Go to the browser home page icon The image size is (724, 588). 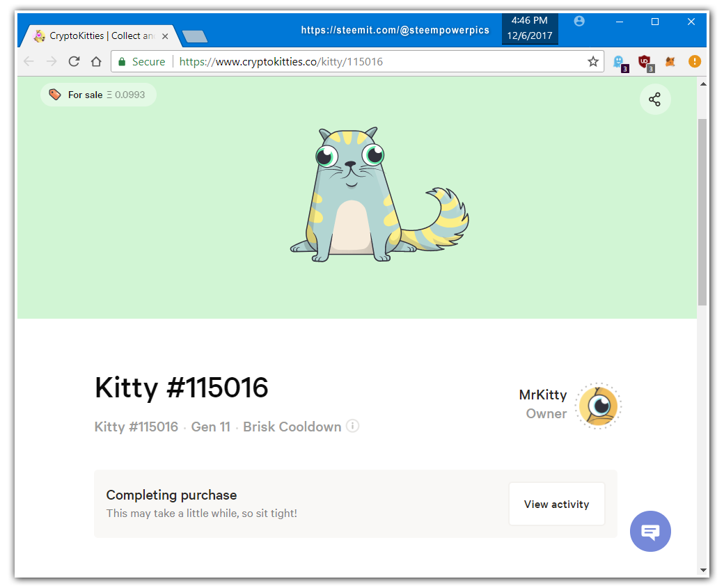96,61
